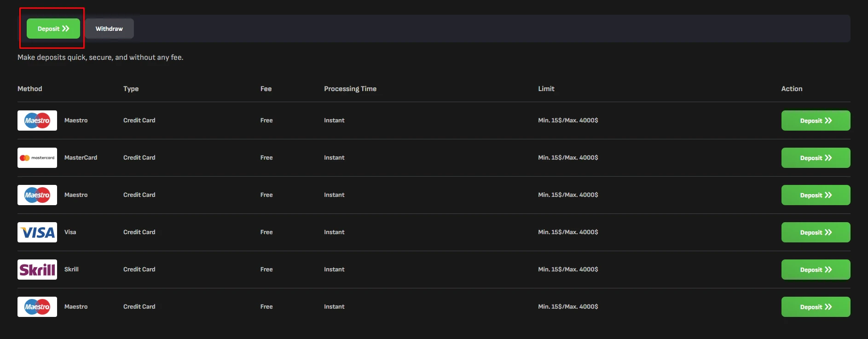Click the Fee column header
The image size is (868, 339).
click(x=266, y=89)
